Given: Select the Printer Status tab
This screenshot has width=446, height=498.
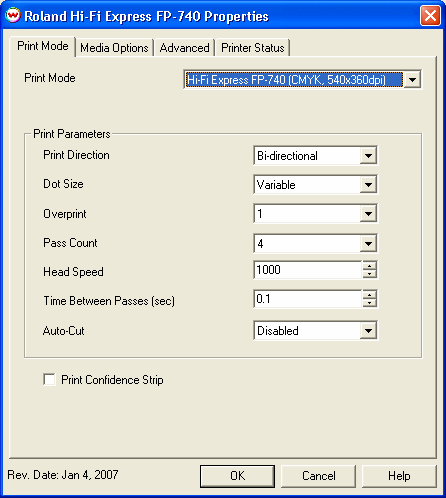Looking at the screenshot, I should 253,48.
